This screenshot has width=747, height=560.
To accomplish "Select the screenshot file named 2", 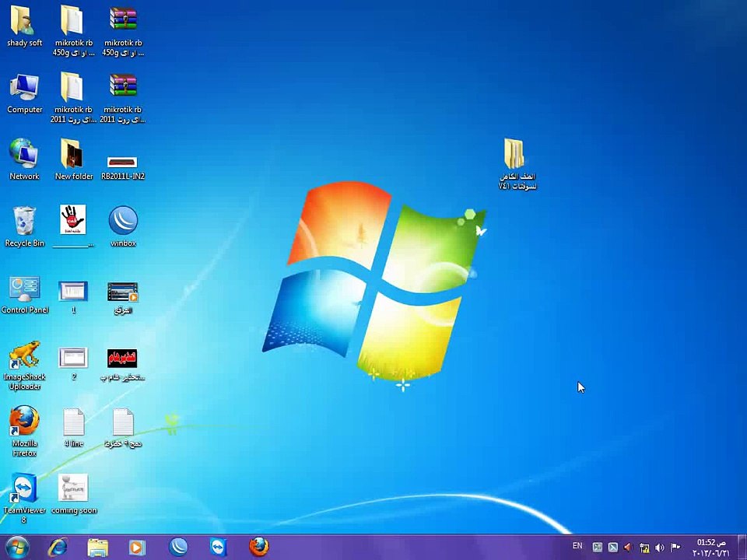I will click(x=73, y=358).
